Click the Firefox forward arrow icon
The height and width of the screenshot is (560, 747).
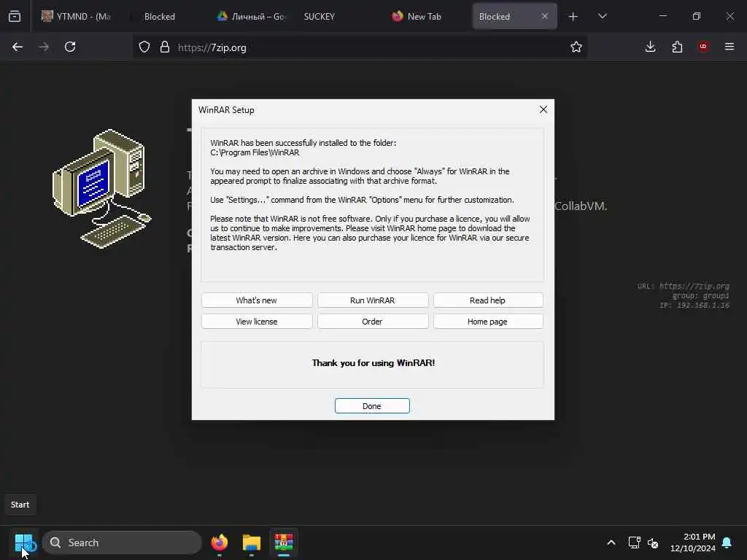point(44,47)
